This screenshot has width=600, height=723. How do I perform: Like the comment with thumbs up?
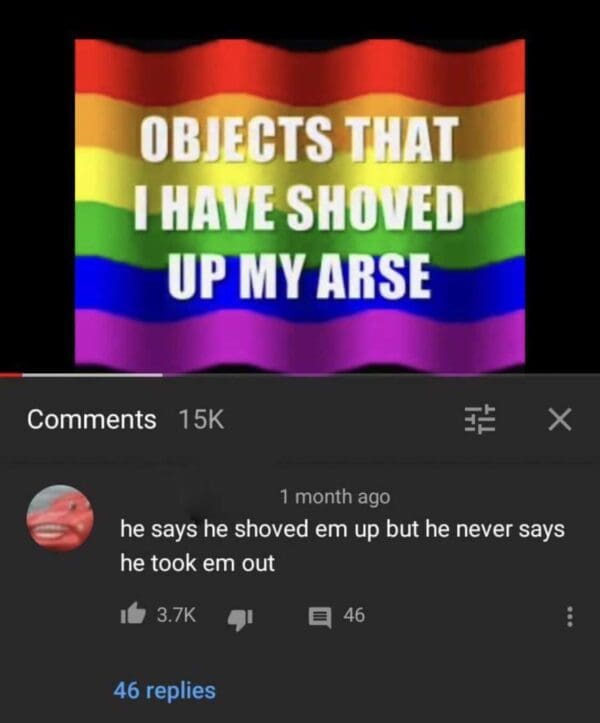click(133, 615)
